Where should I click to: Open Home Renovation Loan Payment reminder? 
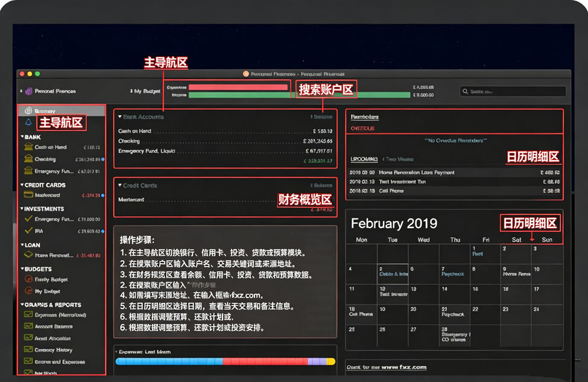pyautogui.click(x=455, y=173)
